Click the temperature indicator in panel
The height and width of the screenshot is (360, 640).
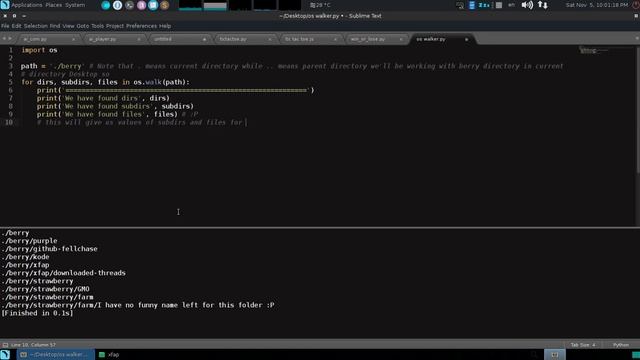tap(320, 5)
